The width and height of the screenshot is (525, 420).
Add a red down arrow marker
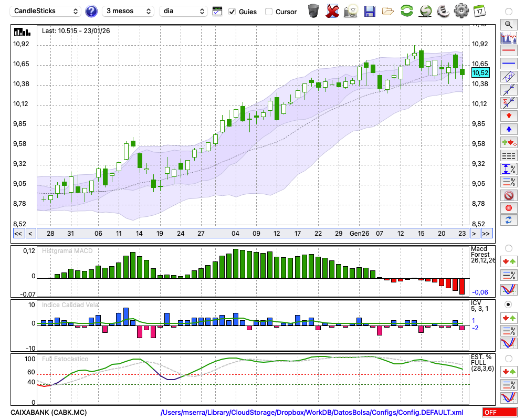(509, 116)
